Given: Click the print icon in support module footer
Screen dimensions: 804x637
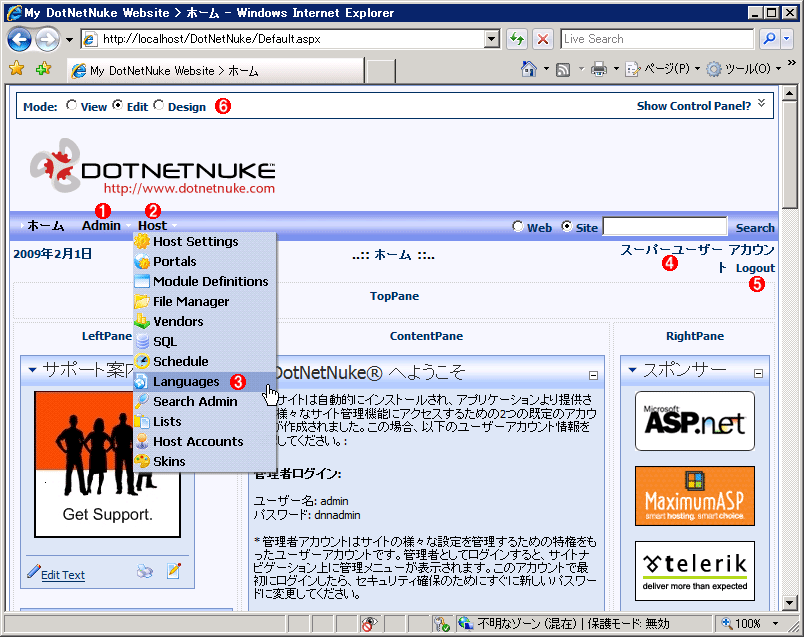Looking at the screenshot, I should coord(145,571).
